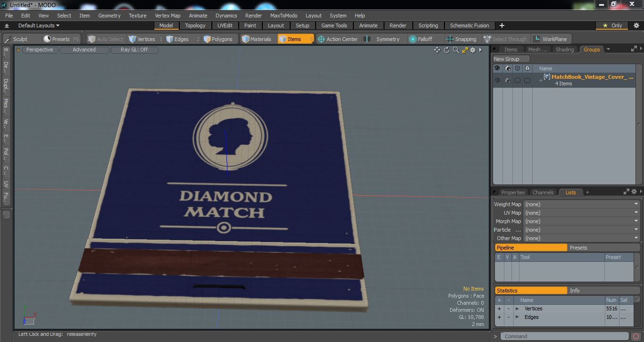Open the layout settings gear at top right

(636, 25)
